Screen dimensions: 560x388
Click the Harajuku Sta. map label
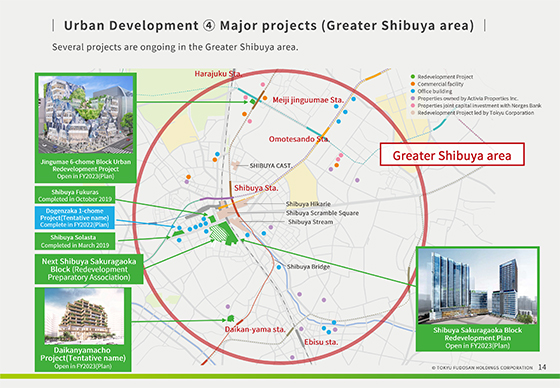coord(218,74)
